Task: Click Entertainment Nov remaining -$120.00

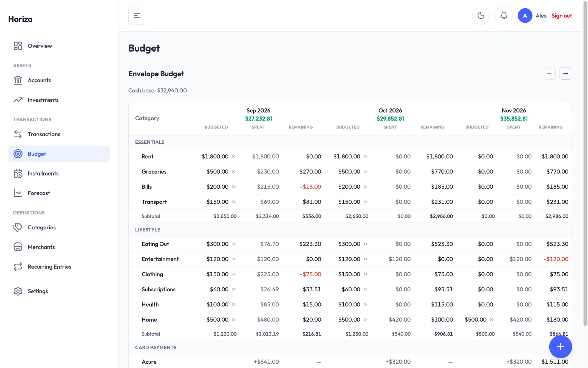Action: pyautogui.click(x=556, y=259)
